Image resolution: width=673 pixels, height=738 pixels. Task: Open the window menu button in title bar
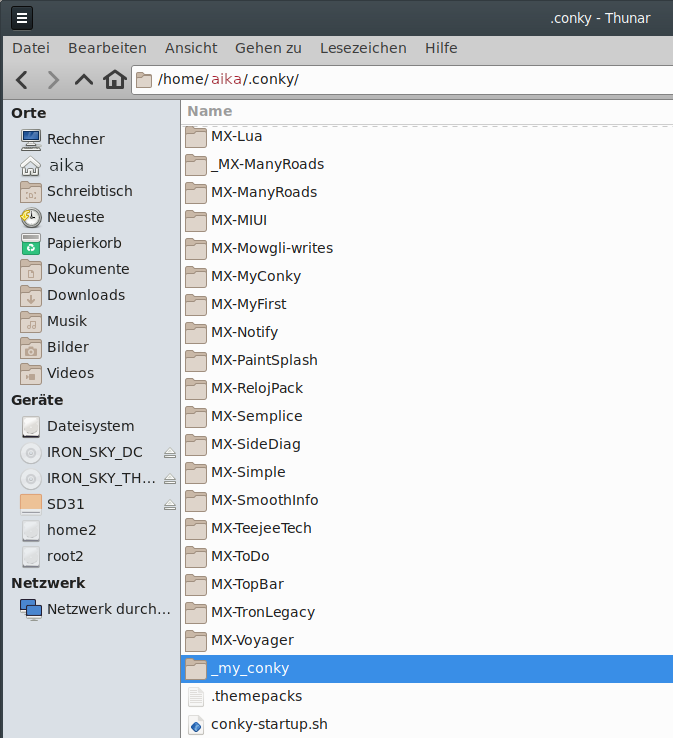22,18
